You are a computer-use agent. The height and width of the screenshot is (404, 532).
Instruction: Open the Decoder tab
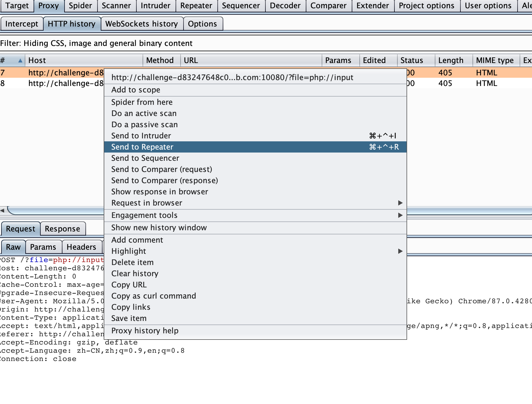(285, 6)
